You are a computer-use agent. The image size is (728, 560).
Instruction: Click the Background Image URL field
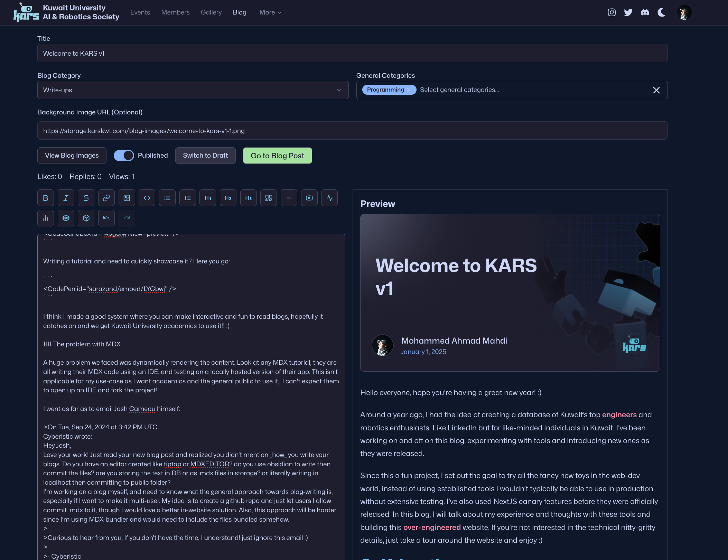click(x=352, y=131)
